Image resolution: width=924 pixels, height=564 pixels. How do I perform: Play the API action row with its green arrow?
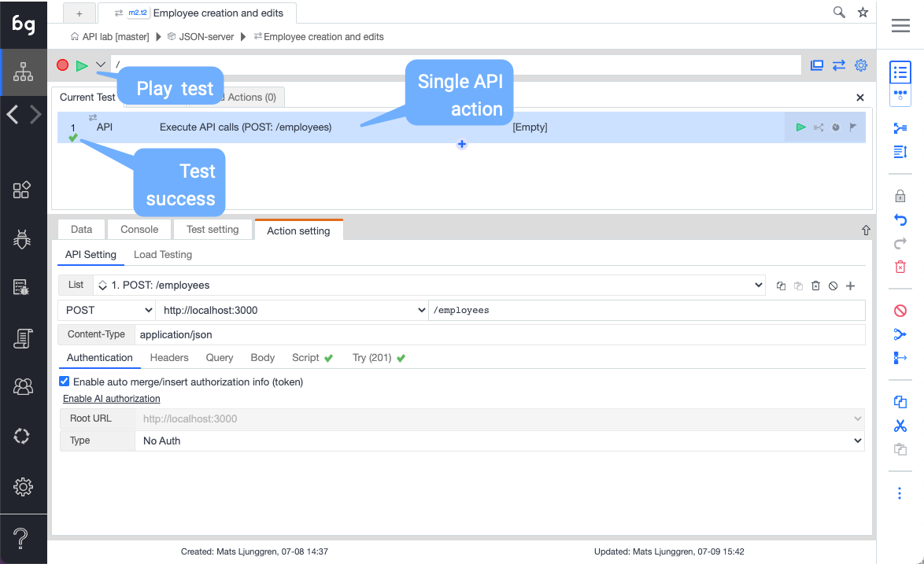point(801,127)
